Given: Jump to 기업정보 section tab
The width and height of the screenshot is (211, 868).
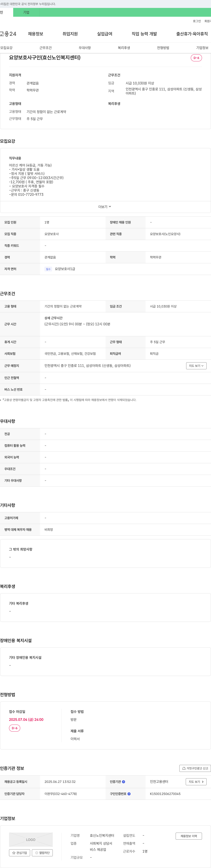Looking at the screenshot, I should [202, 48].
